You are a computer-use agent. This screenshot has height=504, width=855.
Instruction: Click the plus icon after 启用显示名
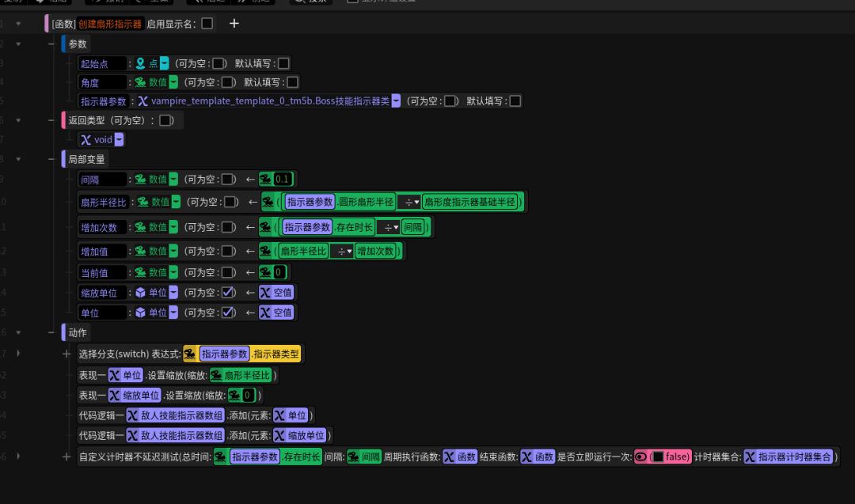(x=234, y=24)
